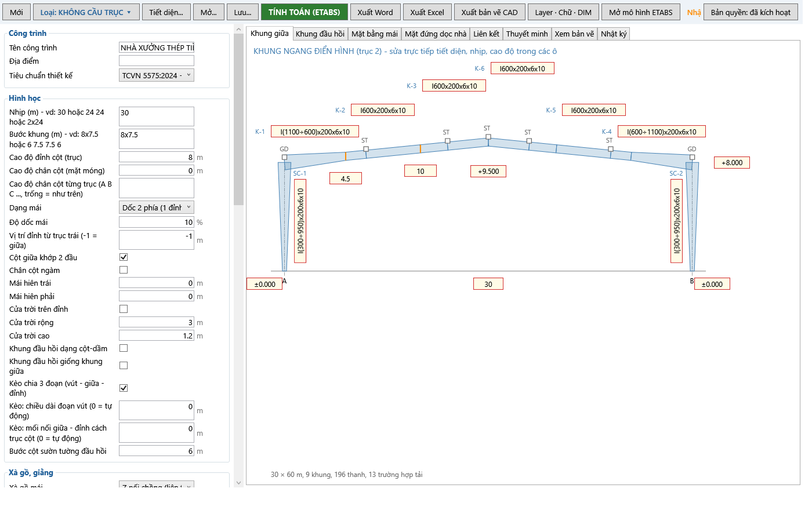Viewport: 812px width, 510px height.
Task: Click the Tiết diện... button
Action: [166, 12]
